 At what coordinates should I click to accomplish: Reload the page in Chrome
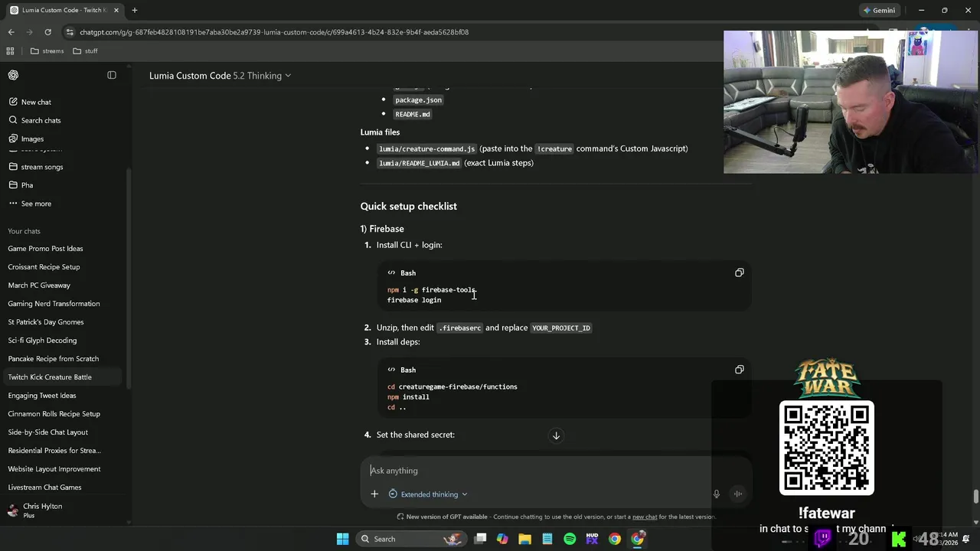tap(47, 32)
